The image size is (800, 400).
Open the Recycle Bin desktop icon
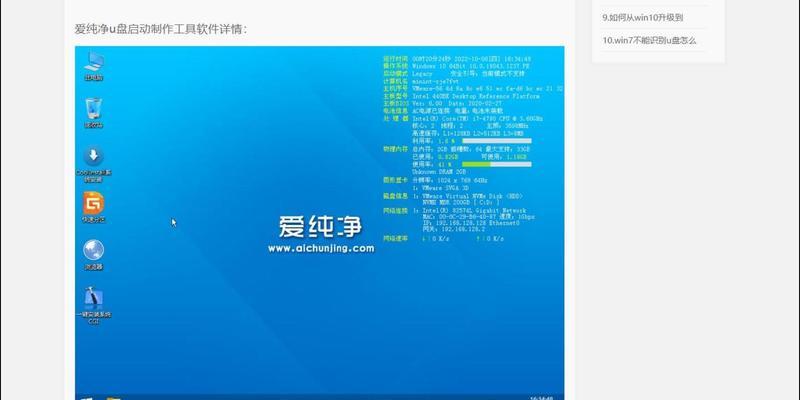pyautogui.click(x=94, y=112)
